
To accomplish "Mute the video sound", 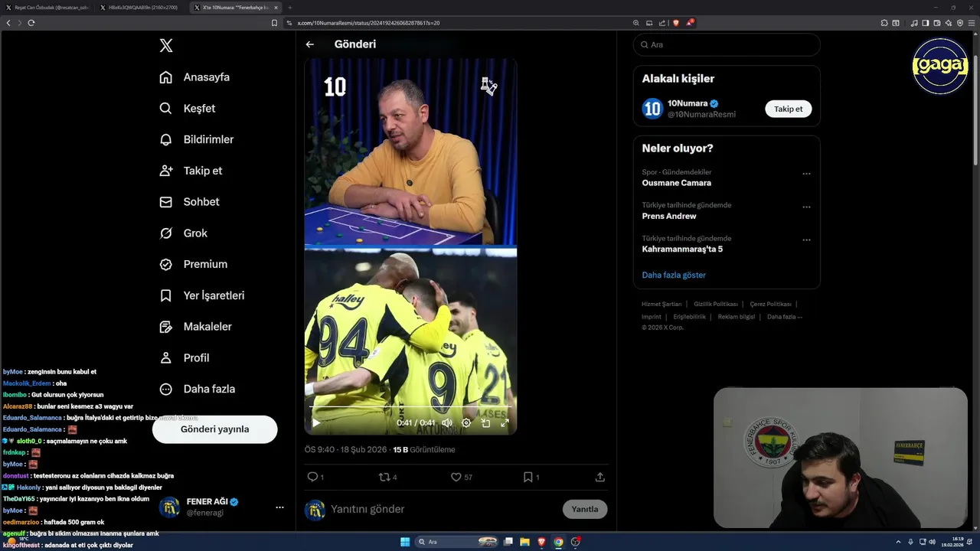I will click(x=447, y=422).
